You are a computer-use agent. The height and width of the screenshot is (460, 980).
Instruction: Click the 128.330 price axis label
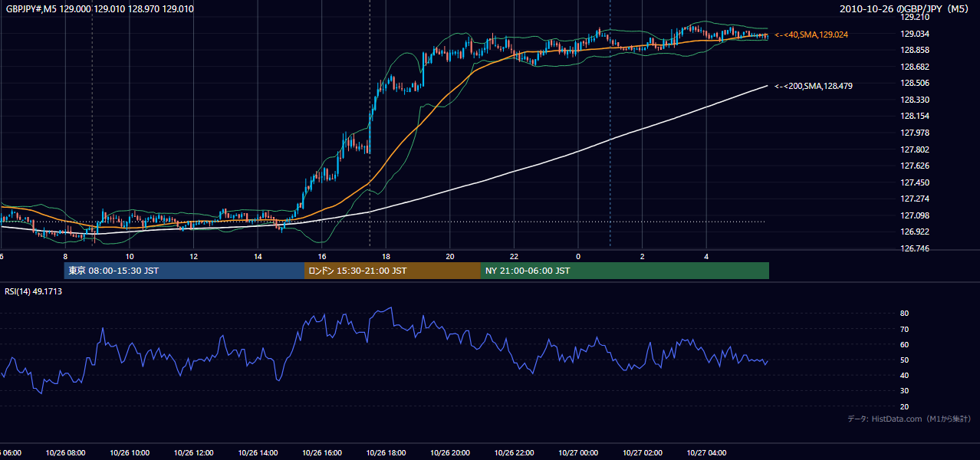tap(915, 100)
